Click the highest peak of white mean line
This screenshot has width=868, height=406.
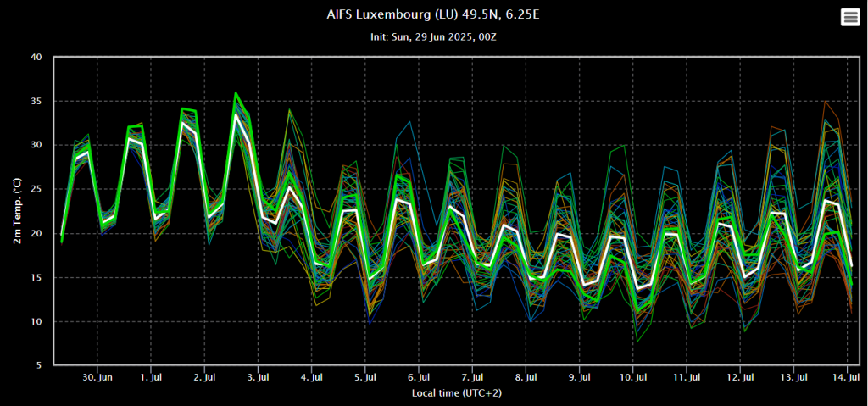pos(236,114)
